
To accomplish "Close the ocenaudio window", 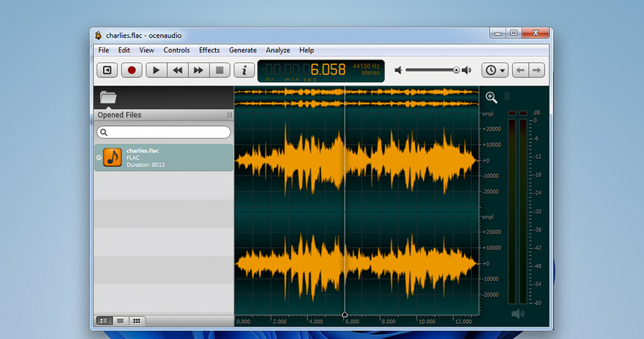I will (x=536, y=33).
